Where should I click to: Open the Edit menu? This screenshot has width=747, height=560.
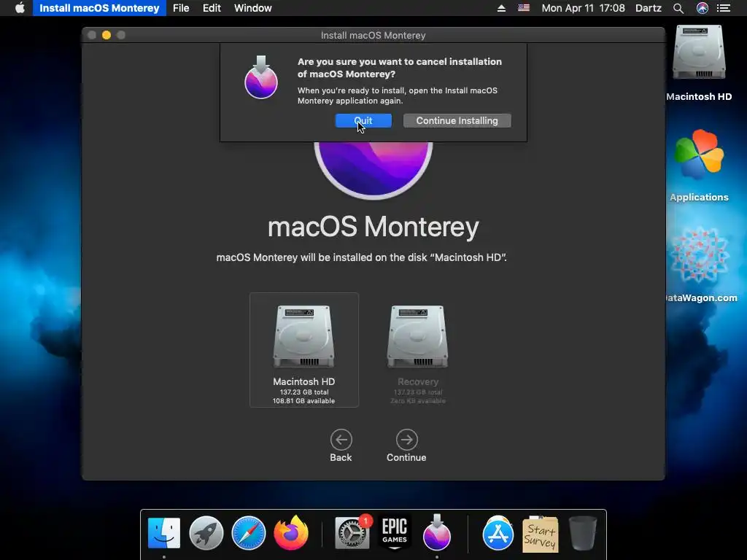(212, 8)
